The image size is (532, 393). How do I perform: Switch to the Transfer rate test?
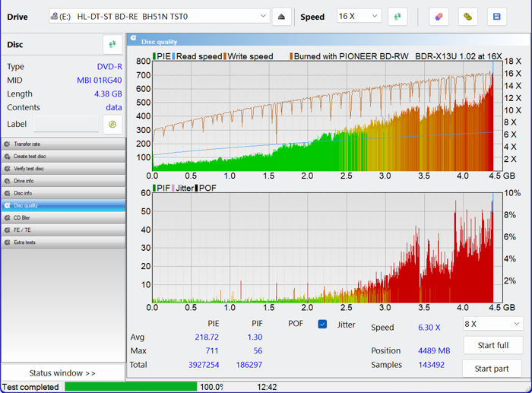[x=62, y=144]
